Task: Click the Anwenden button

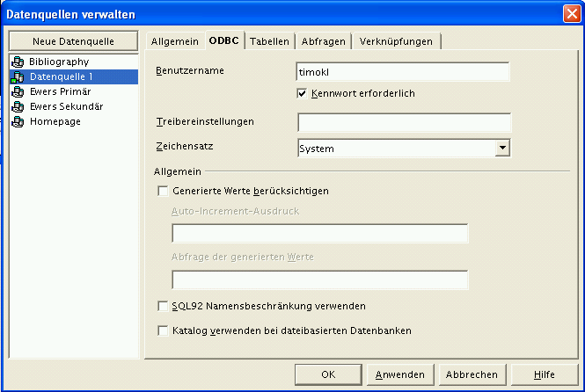Action: click(x=399, y=374)
